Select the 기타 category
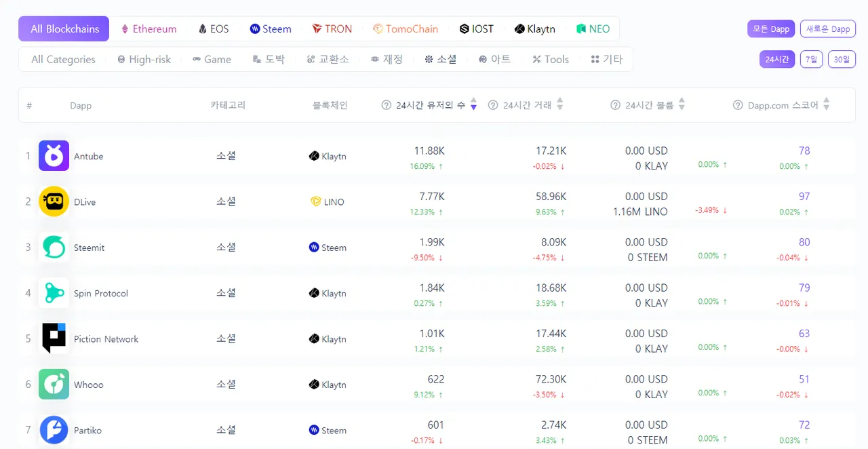This screenshot has width=868, height=449. [x=606, y=59]
